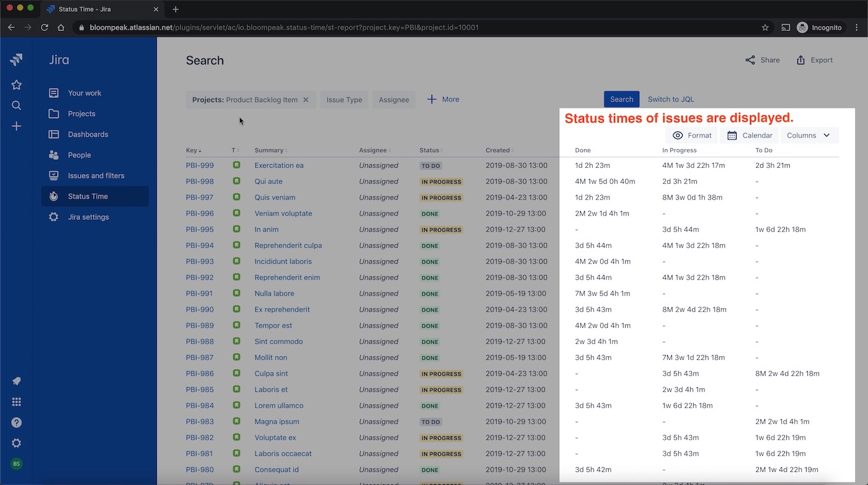Expand the Columns dropdown

808,136
